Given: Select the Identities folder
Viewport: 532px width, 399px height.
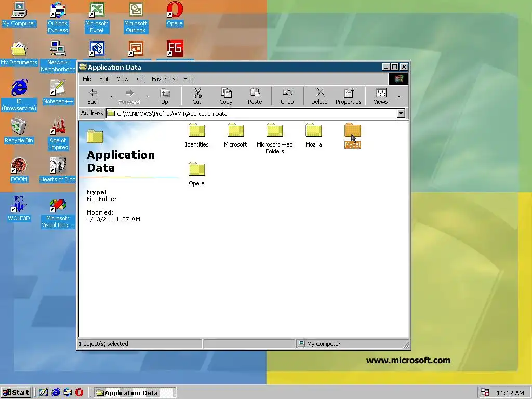Looking at the screenshot, I should coord(197,135).
